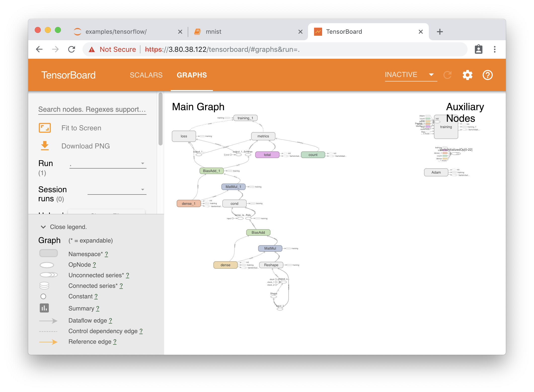Click the Fit to Screen label
This screenshot has height=392, width=534.
(81, 128)
